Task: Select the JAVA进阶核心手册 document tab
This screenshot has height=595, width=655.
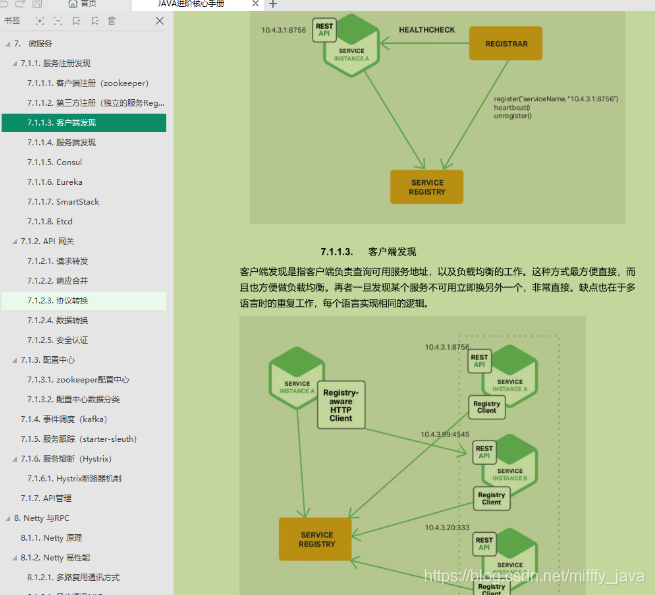Action: (x=191, y=4)
